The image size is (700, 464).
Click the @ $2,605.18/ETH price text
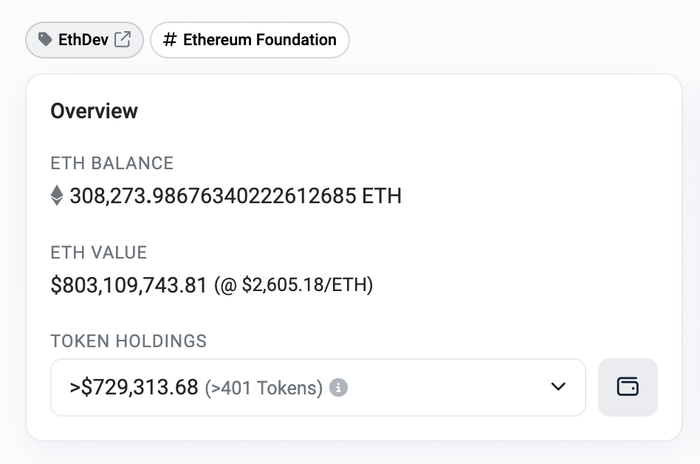[x=294, y=286]
